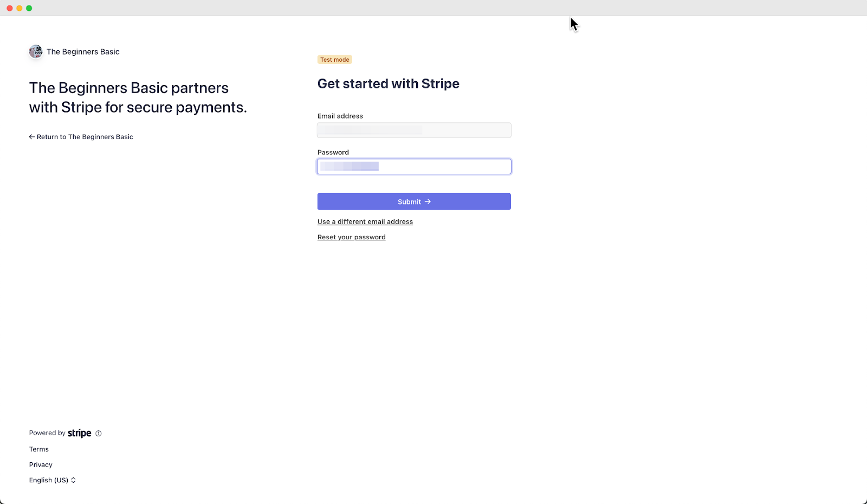Click the Test mode badge
The width and height of the screenshot is (867, 504).
coord(334,60)
